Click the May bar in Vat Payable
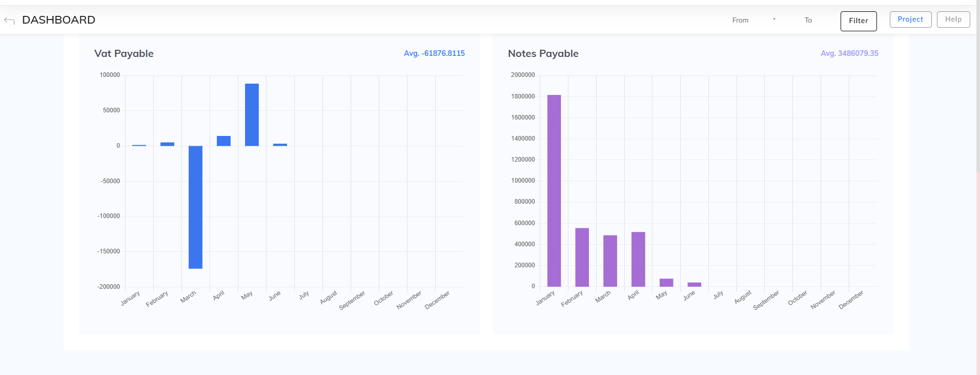 point(252,114)
